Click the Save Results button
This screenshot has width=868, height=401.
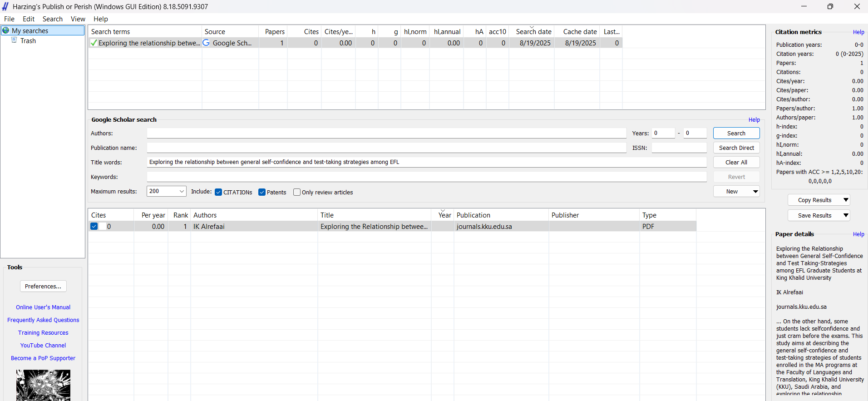[x=814, y=215]
